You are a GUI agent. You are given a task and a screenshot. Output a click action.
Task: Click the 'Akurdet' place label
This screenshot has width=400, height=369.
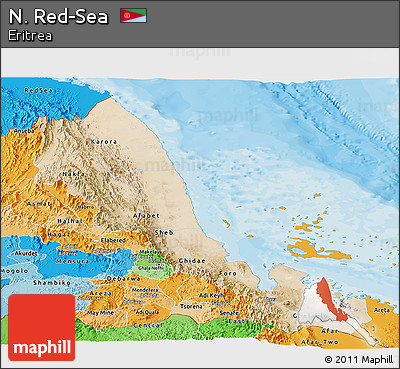[x=26, y=254]
